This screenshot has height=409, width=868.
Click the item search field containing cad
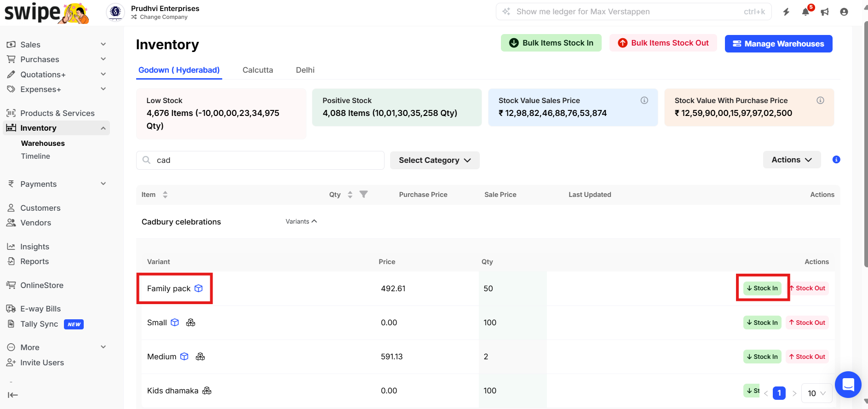[x=260, y=160]
